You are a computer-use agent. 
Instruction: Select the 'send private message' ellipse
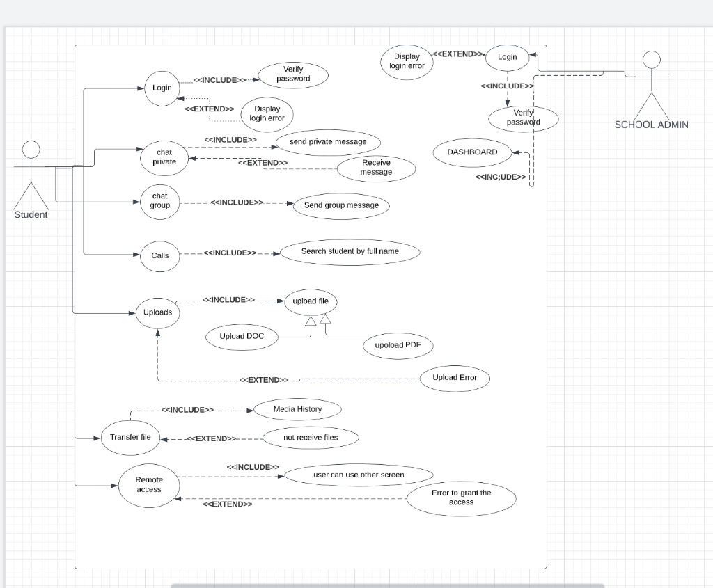[x=328, y=142]
